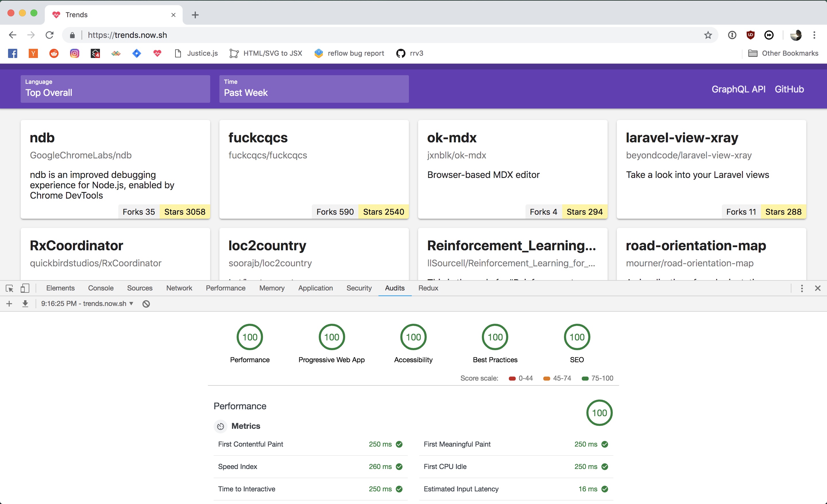
Task: Open the Reddit bookmark icon
Action: pyautogui.click(x=54, y=53)
